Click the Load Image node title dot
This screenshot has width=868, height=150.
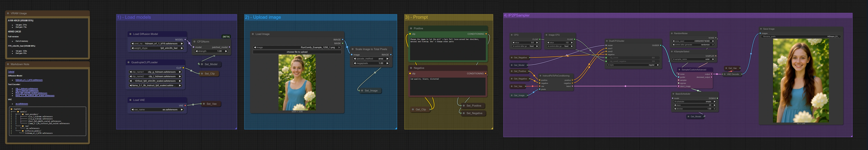click(253, 34)
